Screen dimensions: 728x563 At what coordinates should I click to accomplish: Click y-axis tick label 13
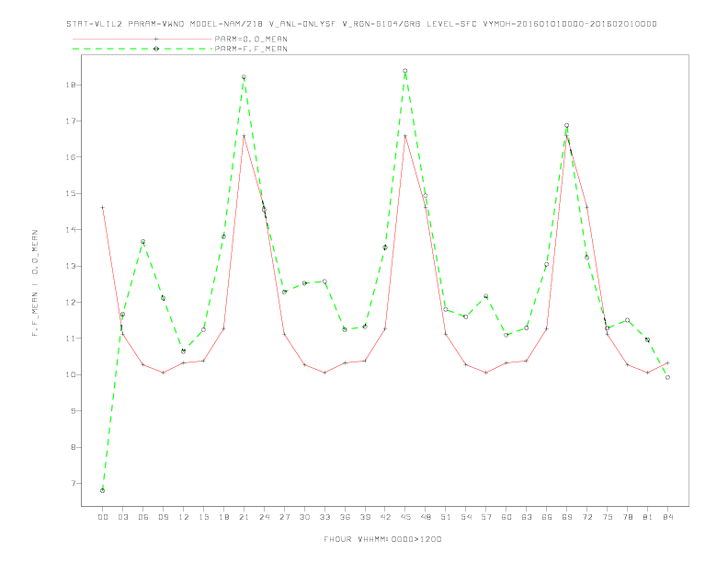[x=71, y=266]
